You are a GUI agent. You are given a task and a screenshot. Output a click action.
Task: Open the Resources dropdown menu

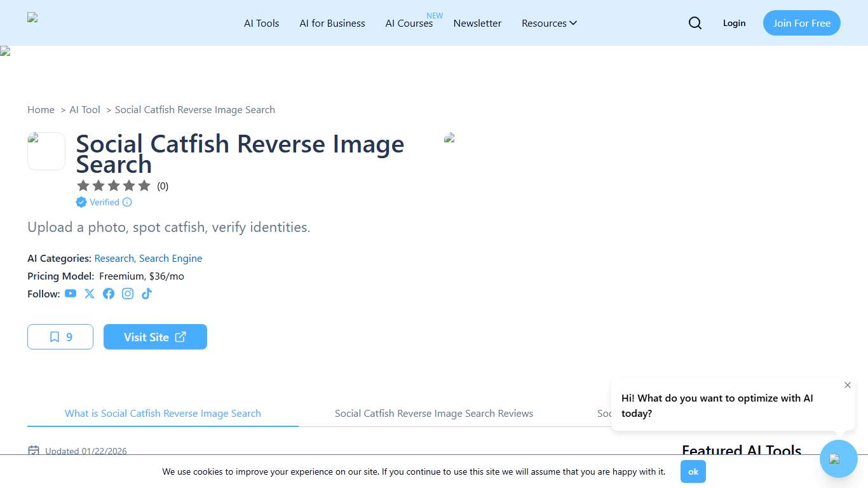[549, 23]
